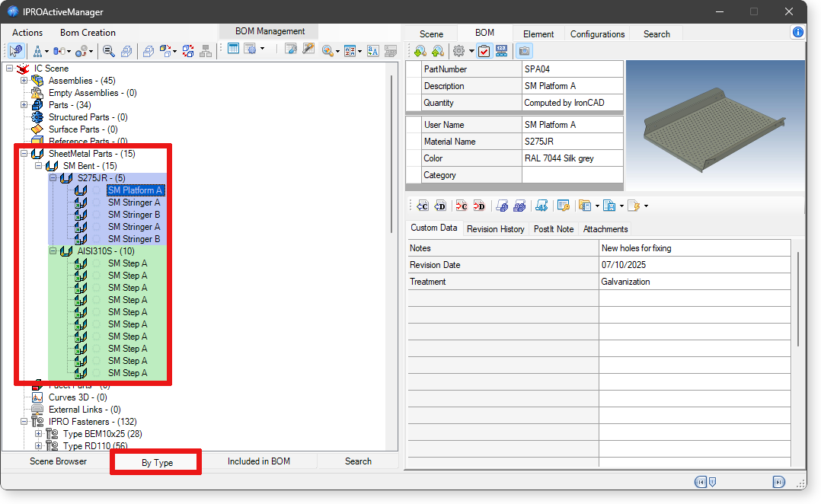Screen dimensions: 821x504
Task: Click the magic wand icon in left toolbar
Action: coord(308,49)
